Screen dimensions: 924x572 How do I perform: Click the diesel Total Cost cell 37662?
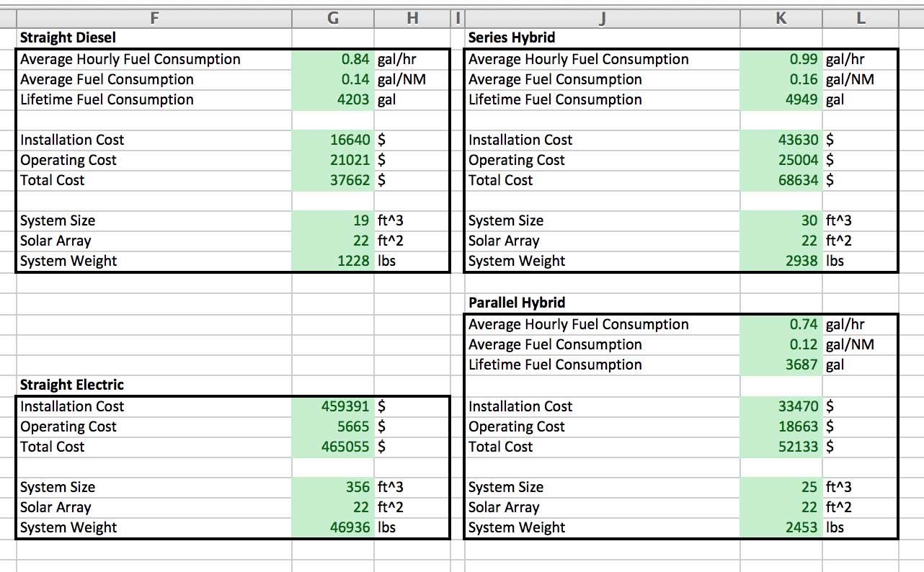click(x=332, y=180)
